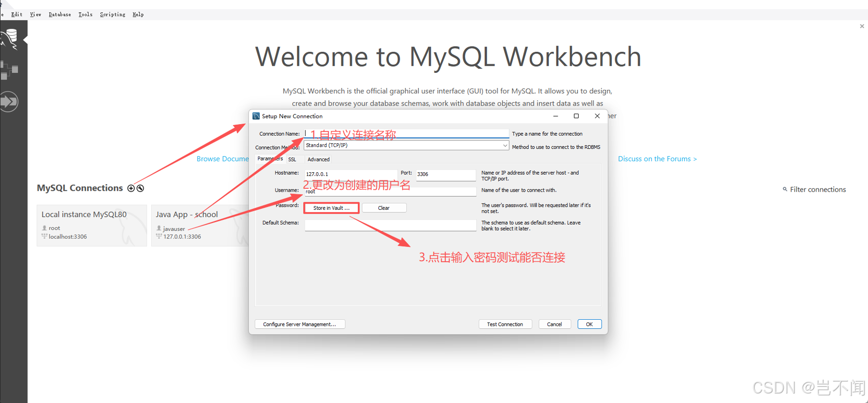This screenshot has height=403, width=868.
Task: Switch to the SSL tab
Action: tap(292, 159)
